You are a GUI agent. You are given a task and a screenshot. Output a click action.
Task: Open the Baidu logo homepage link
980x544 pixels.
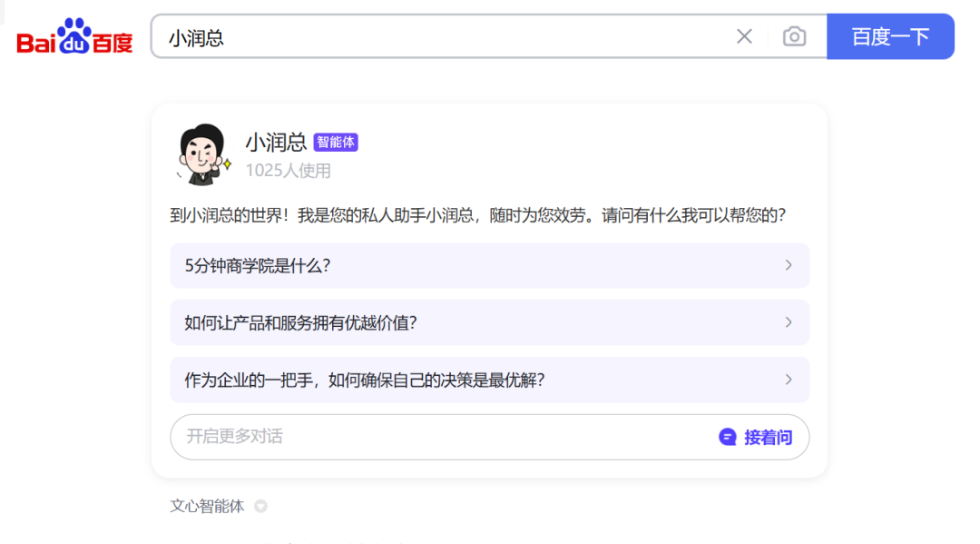[x=74, y=36]
